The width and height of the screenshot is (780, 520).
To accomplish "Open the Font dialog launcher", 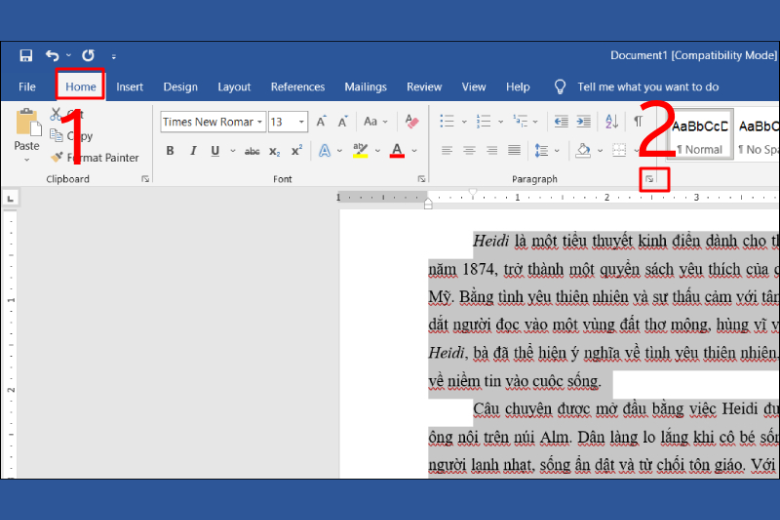I will click(x=421, y=179).
